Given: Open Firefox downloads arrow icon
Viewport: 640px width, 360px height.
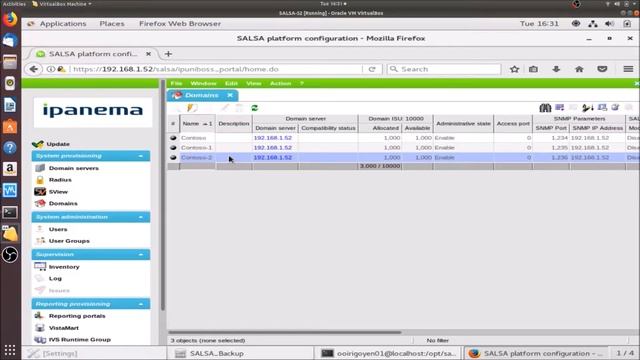Looking at the screenshot, I should (x=556, y=69).
